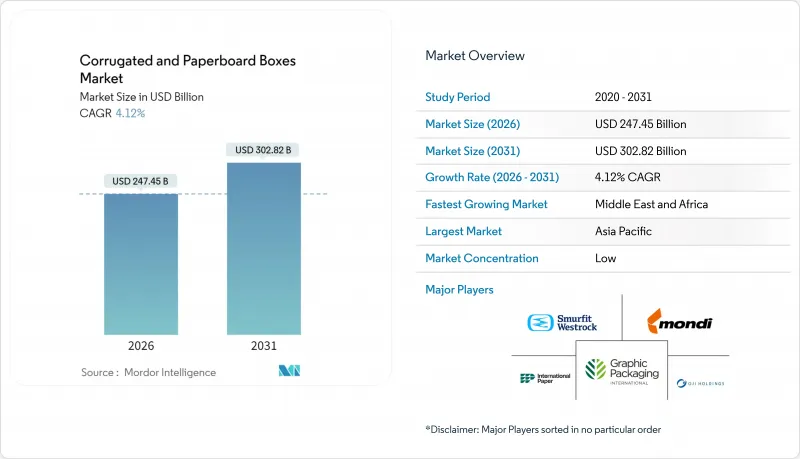
Task: Click the Market Size (2031) label
Action: tap(472, 151)
